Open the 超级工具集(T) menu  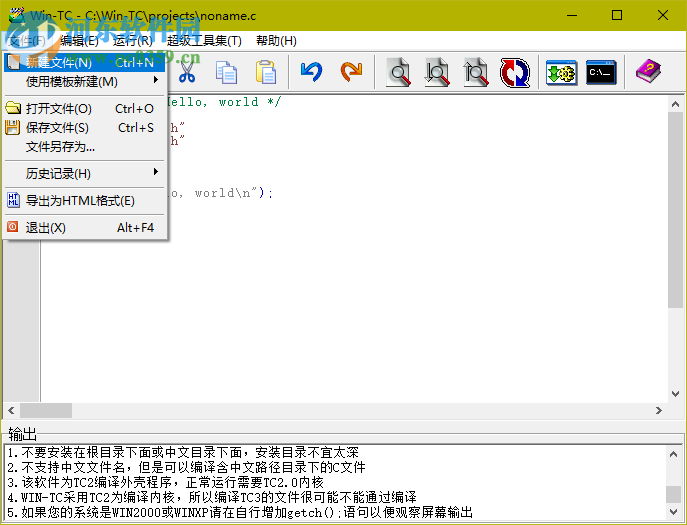tap(204, 41)
